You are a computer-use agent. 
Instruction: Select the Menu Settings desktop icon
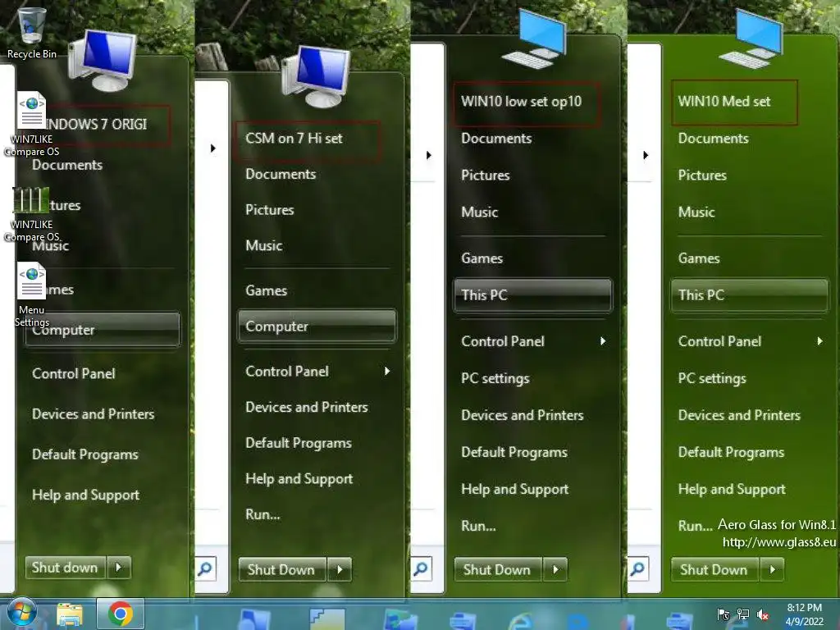[32, 294]
